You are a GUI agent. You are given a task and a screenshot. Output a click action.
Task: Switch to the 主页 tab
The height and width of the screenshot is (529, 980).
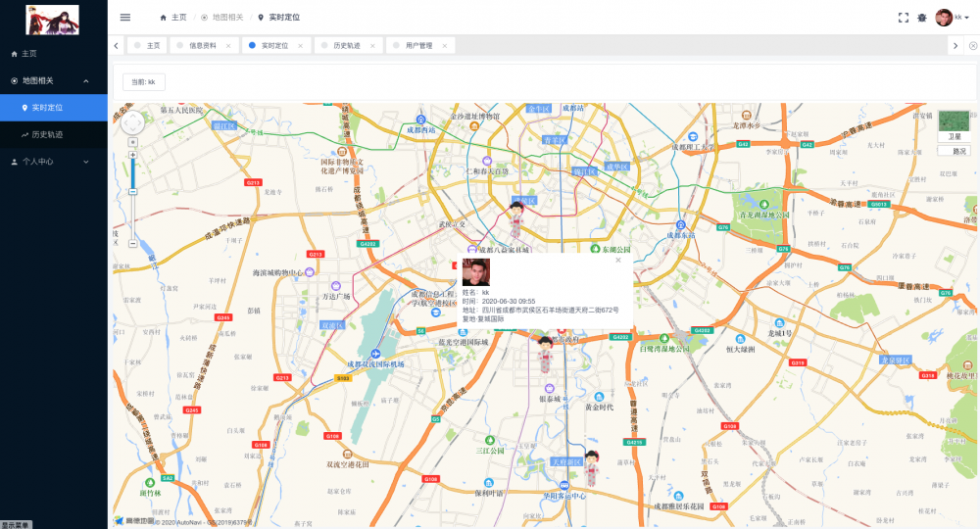click(148, 46)
